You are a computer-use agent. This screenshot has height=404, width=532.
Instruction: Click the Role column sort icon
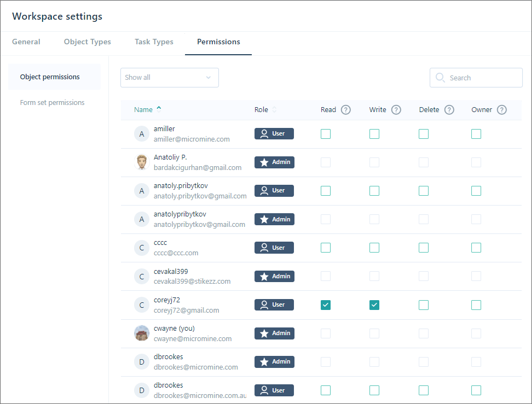274,109
